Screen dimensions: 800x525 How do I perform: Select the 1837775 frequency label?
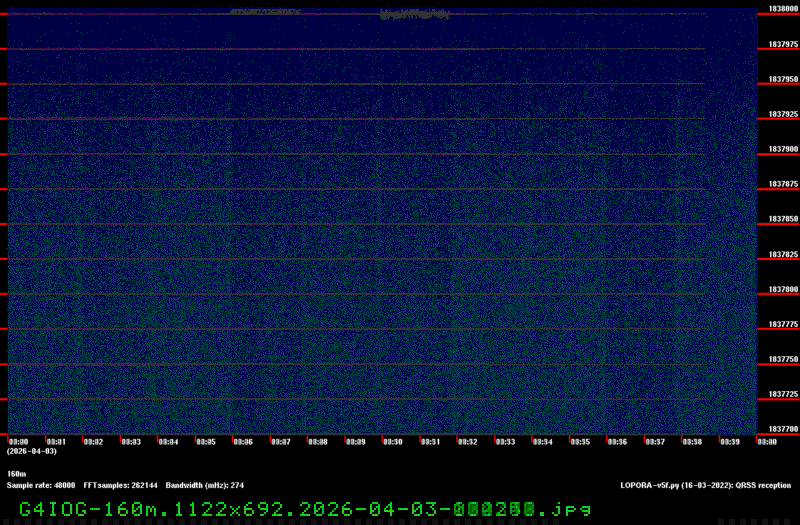[x=783, y=324]
